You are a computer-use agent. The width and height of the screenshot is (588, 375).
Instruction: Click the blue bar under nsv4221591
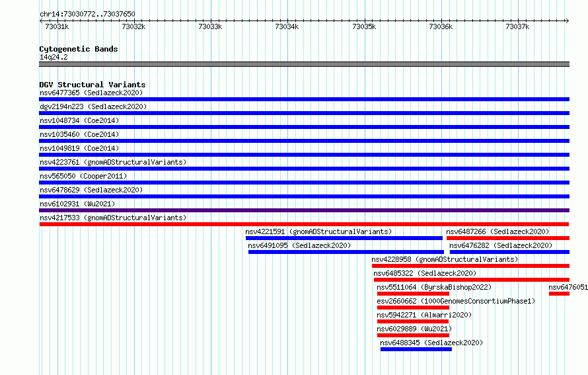[344, 238]
